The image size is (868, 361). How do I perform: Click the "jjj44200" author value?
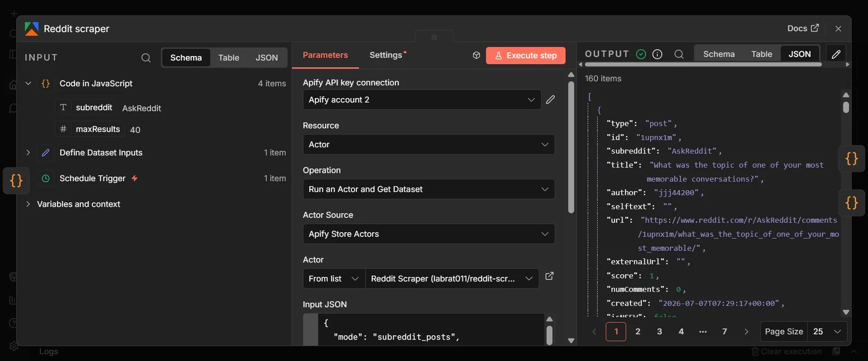(x=677, y=192)
